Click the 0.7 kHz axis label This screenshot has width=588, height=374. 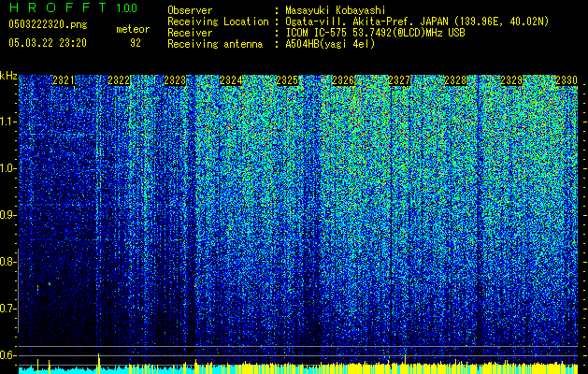7,309
